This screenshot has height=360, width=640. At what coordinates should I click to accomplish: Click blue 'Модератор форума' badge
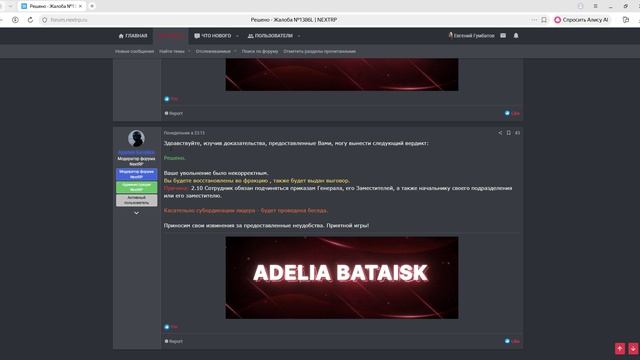pyautogui.click(x=136, y=174)
